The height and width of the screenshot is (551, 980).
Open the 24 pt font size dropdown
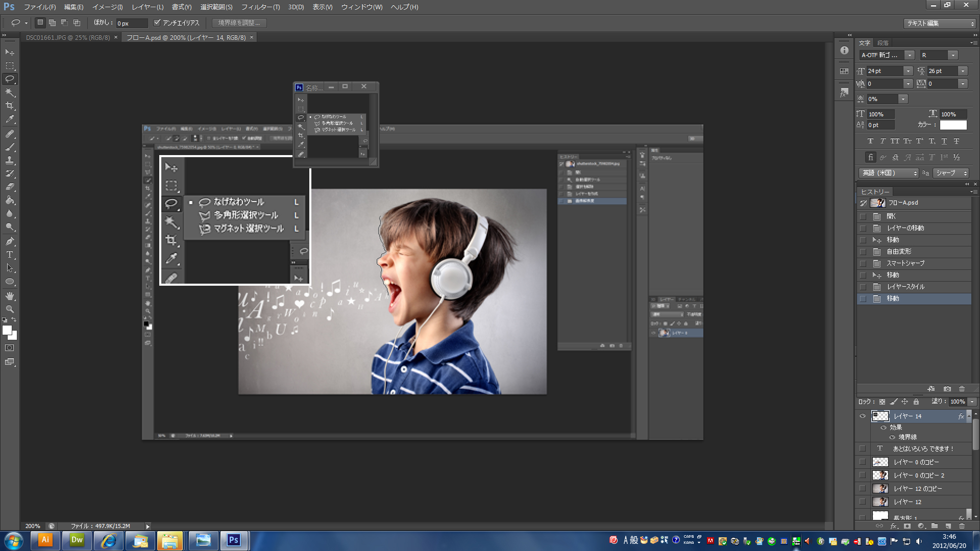point(908,71)
